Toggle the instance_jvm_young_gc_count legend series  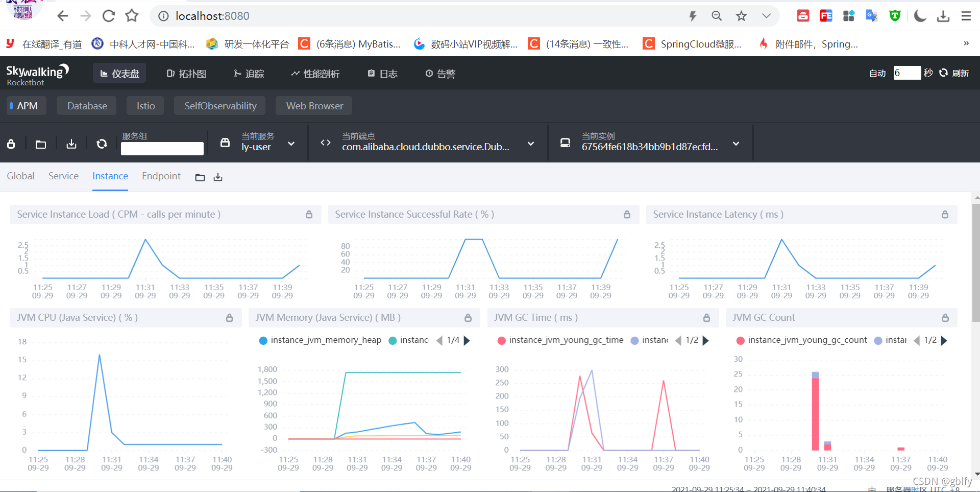pyautogui.click(x=802, y=340)
